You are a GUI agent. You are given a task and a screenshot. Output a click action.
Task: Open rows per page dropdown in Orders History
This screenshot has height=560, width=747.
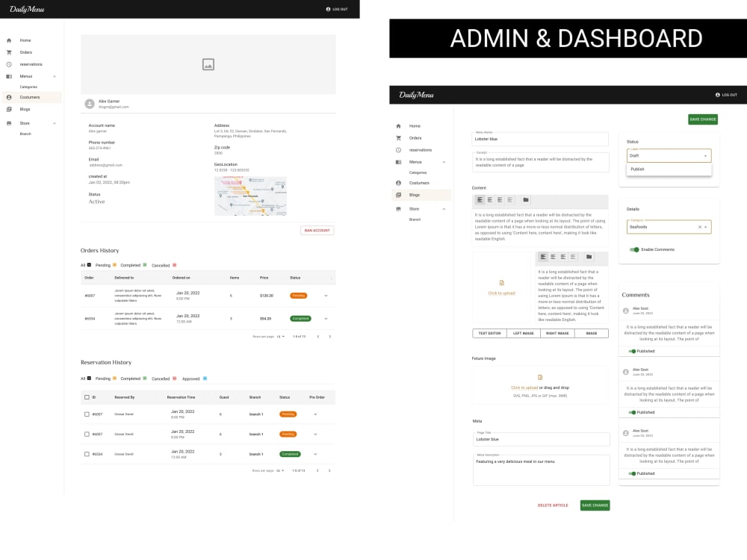281,337
